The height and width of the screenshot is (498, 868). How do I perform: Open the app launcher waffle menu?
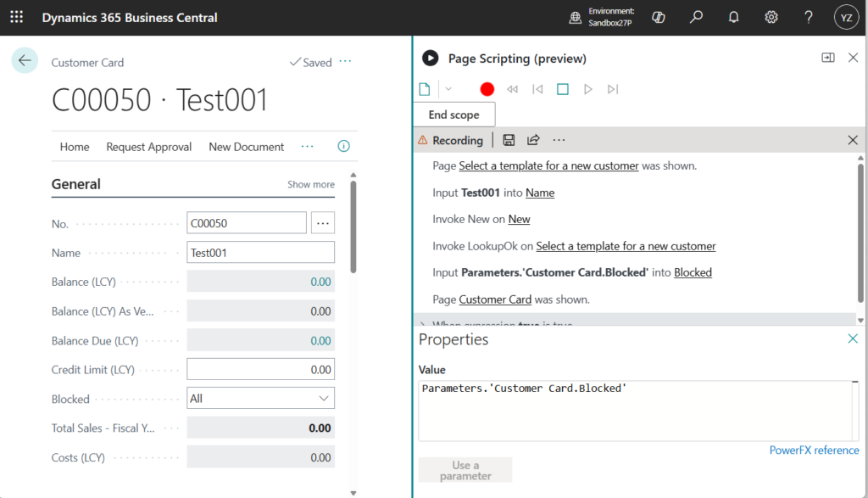(17, 17)
